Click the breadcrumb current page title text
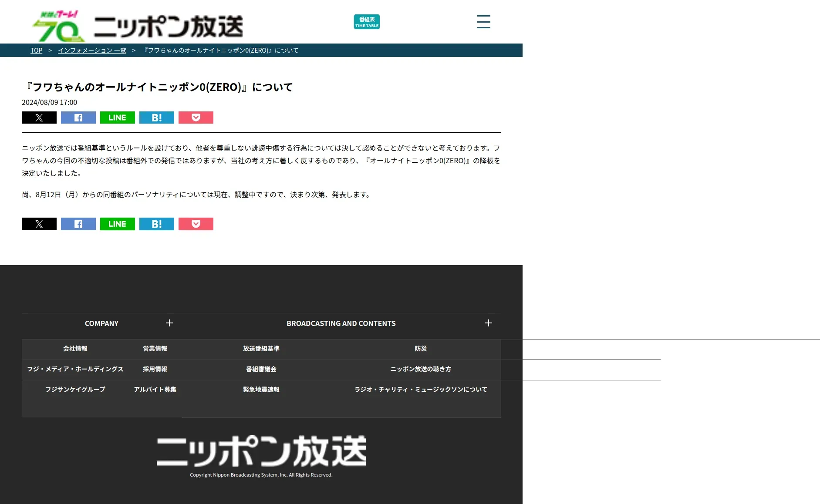The image size is (820, 504). (x=221, y=50)
